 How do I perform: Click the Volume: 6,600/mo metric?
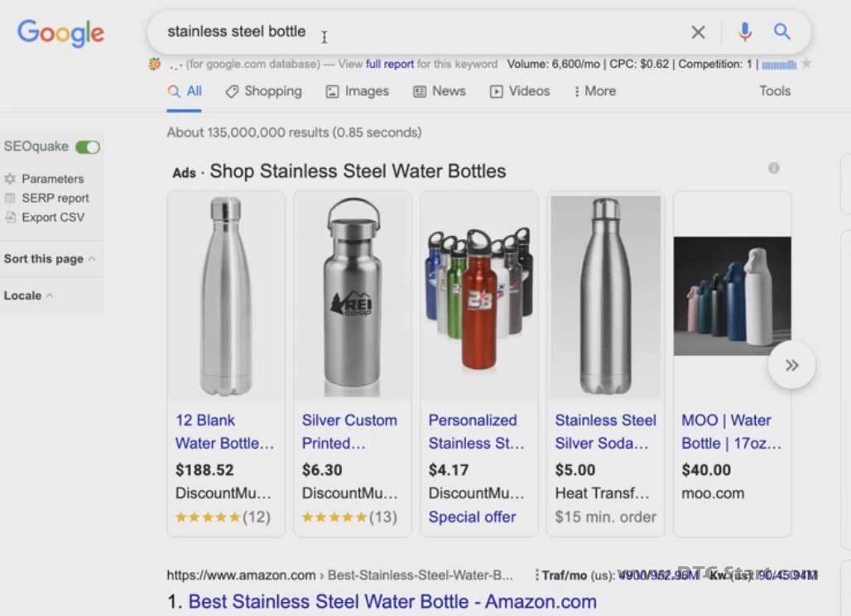tap(554, 64)
